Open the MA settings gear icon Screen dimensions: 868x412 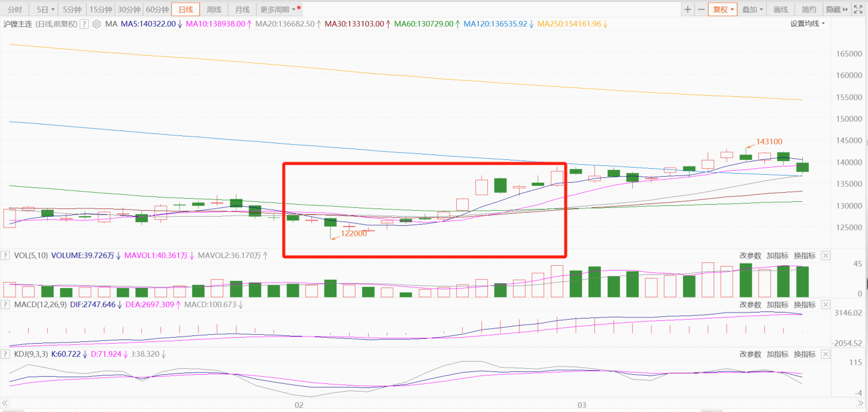(x=96, y=24)
